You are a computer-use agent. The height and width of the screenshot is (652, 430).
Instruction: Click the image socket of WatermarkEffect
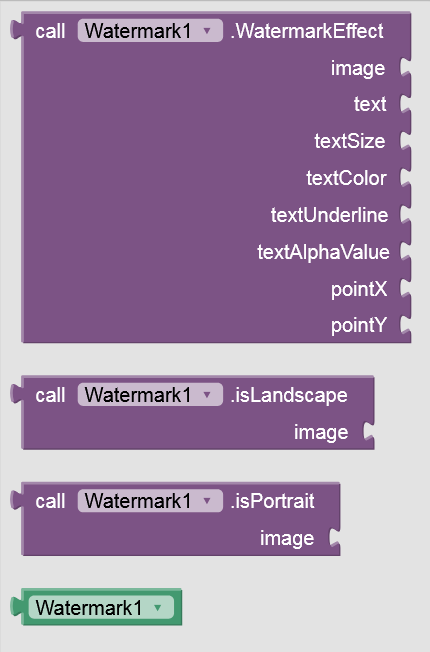click(405, 68)
